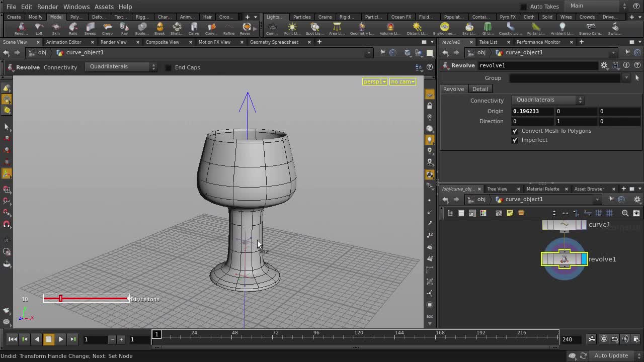This screenshot has height=362, width=644.
Task: Click the magnifying glass search icon in network editor
Action: 625,213
